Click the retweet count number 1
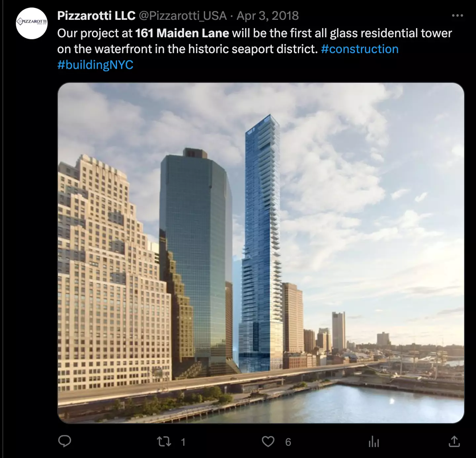The image size is (476, 458). point(183,442)
